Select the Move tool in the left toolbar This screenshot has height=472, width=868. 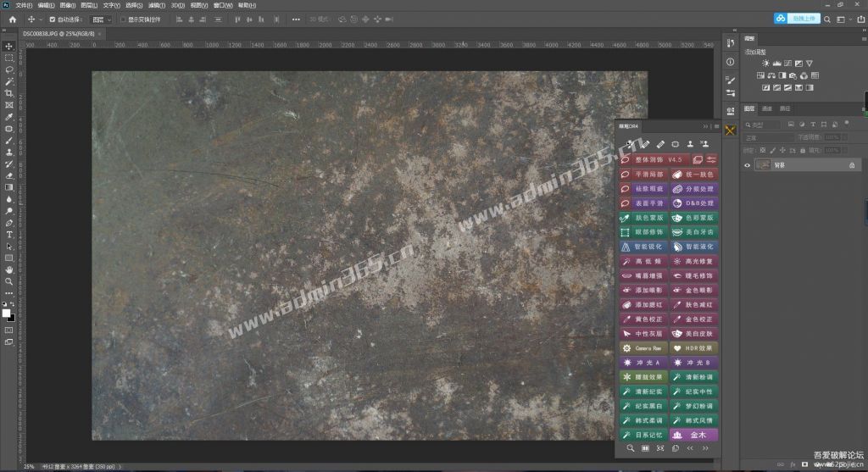[x=8, y=47]
